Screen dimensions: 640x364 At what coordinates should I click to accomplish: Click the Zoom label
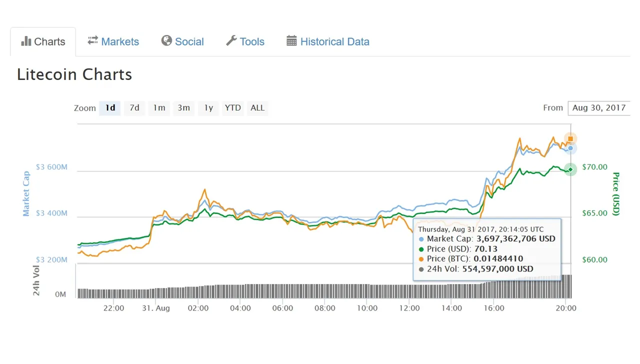pos(84,108)
